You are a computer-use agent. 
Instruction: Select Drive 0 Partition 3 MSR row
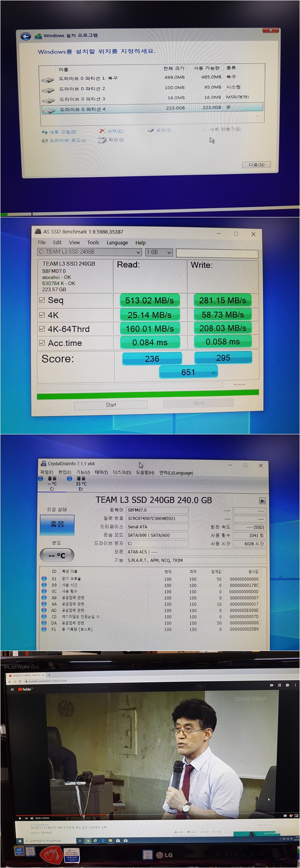152,99
